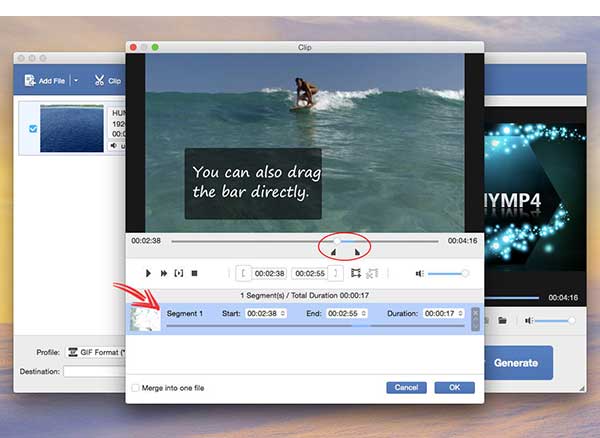Viewport: 600px width, 438px height.
Task: Click the surfer video preview
Action: 305,143
